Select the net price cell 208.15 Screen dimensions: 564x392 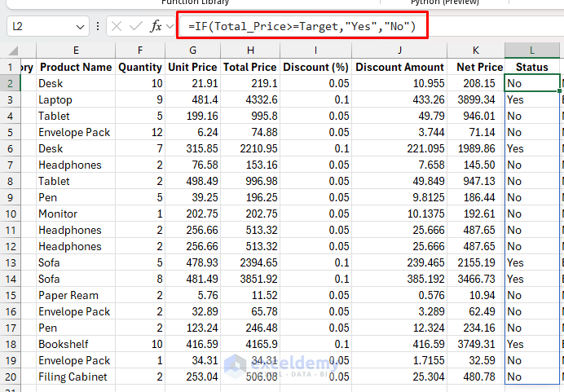(x=476, y=83)
